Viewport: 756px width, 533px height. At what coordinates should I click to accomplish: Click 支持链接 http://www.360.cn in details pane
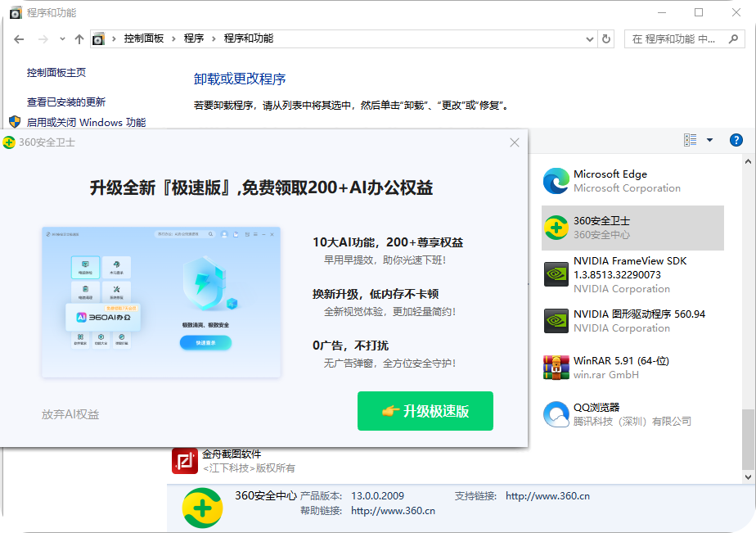pos(547,496)
